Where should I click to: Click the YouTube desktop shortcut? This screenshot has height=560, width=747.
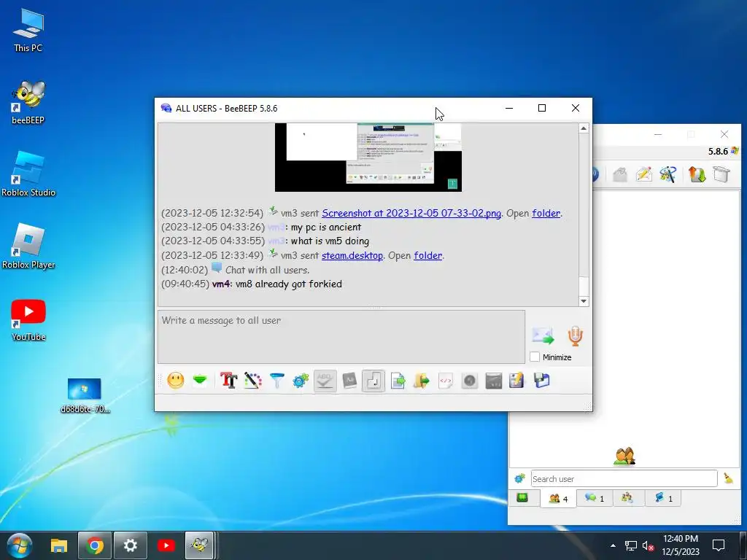point(28,320)
